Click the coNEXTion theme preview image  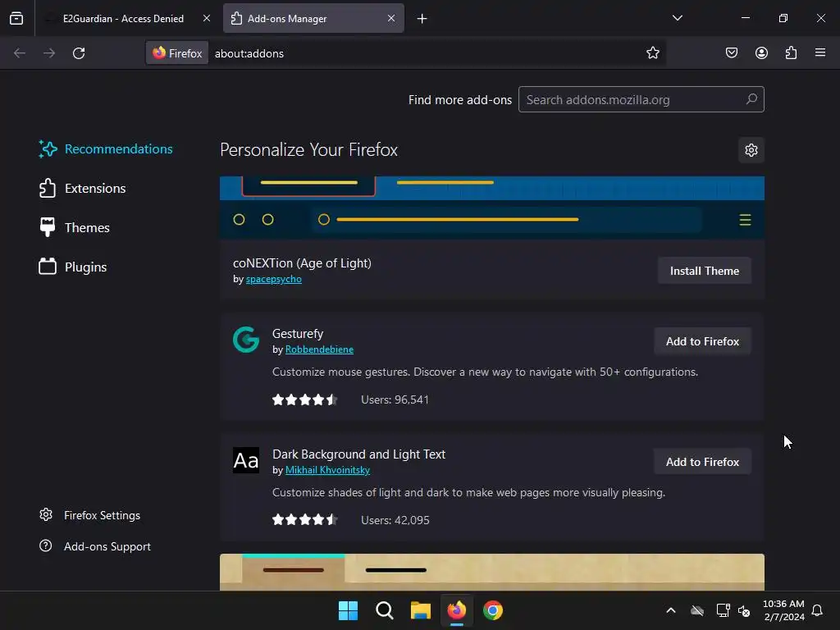click(492, 208)
